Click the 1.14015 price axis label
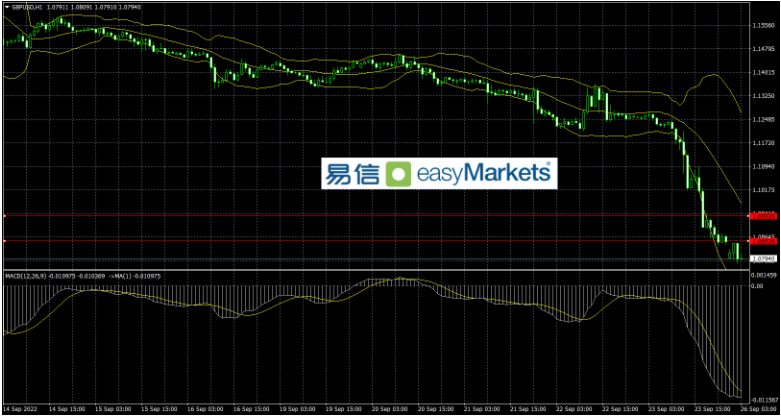781x417 pixels. (766, 72)
